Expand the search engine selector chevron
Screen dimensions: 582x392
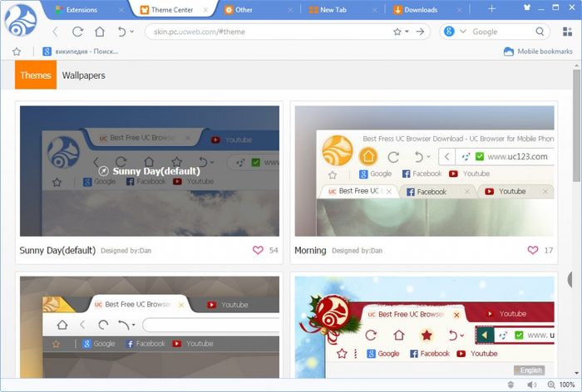463,32
